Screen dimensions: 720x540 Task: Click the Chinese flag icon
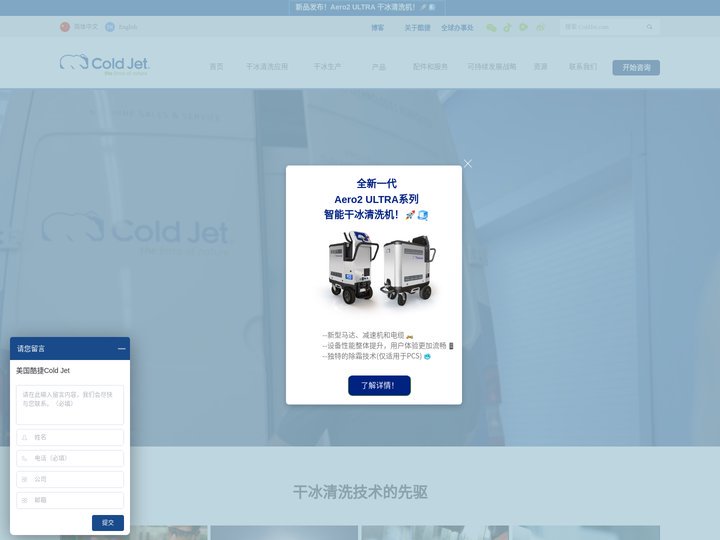click(65, 27)
